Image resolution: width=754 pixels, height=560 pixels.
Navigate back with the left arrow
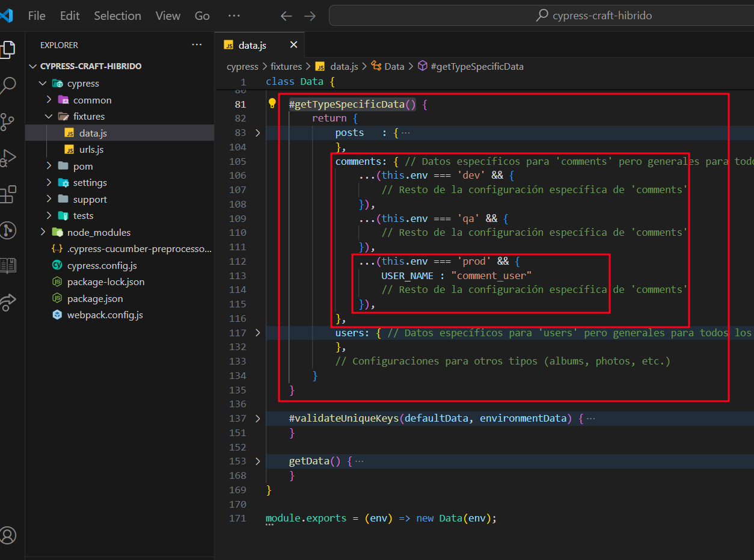[x=287, y=16]
